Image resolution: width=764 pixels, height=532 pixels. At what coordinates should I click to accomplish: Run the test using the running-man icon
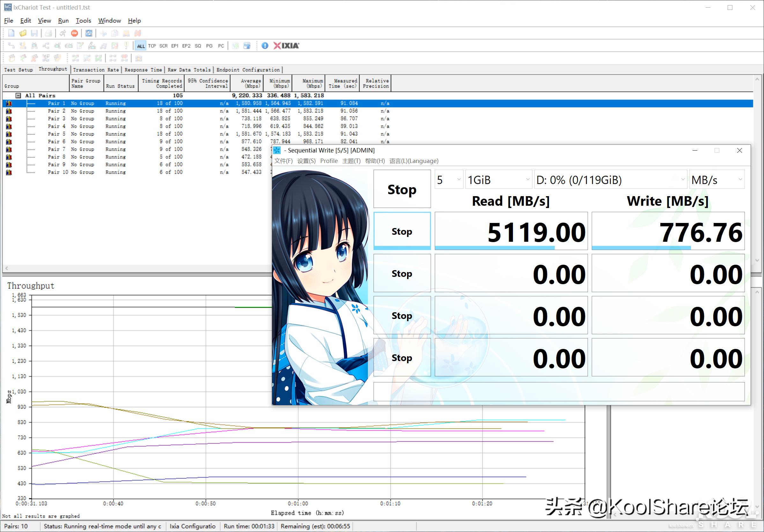click(x=63, y=33)
